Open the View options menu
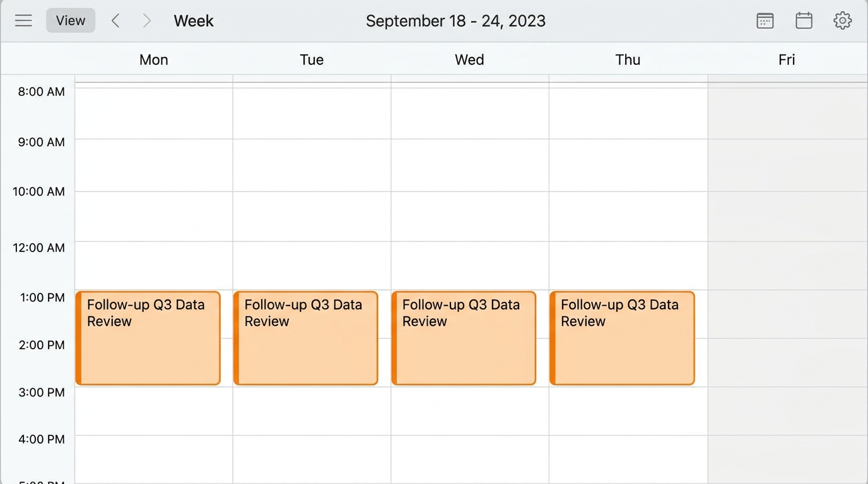 [x=70, y=20]
